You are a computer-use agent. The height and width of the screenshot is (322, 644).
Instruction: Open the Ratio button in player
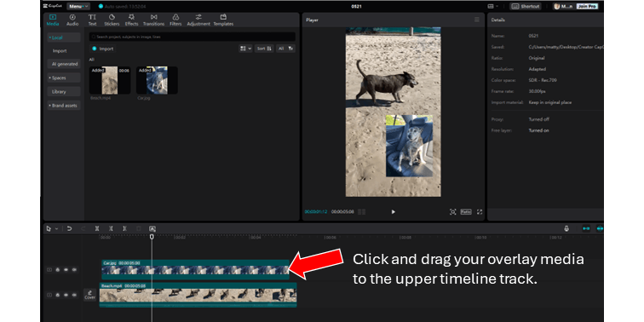click(466, 212)
